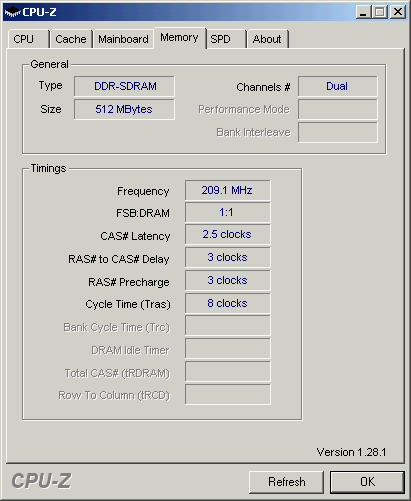Click the 8 clocks Tras value
Image resolution: width=411 pixels, height=501 pixels.
[x=228, y=303]
